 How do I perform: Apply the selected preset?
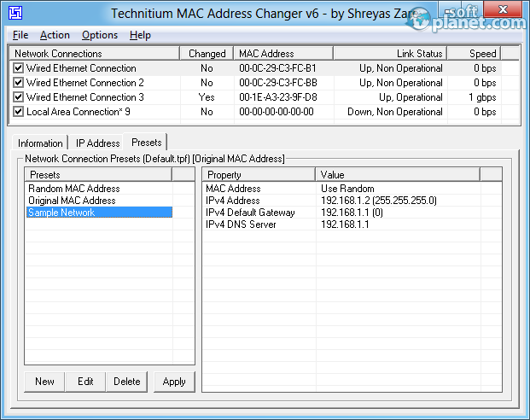coord(174,382)
